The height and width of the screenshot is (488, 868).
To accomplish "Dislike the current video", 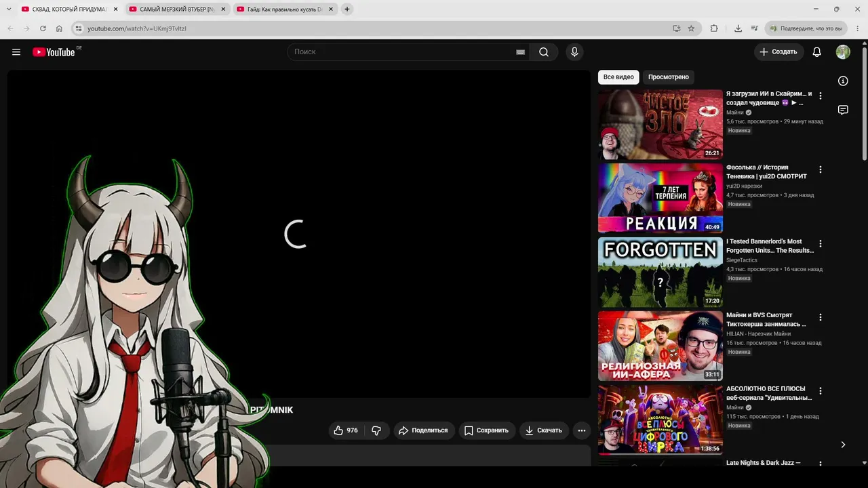I will pyautogui.click(x=376, y=430).
